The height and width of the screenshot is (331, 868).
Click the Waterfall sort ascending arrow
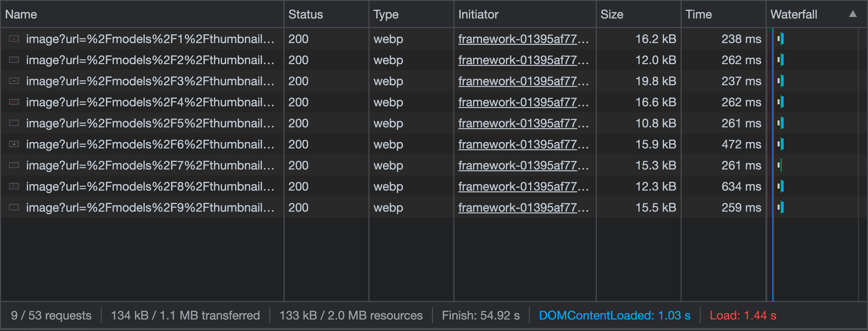click(853, 14)
